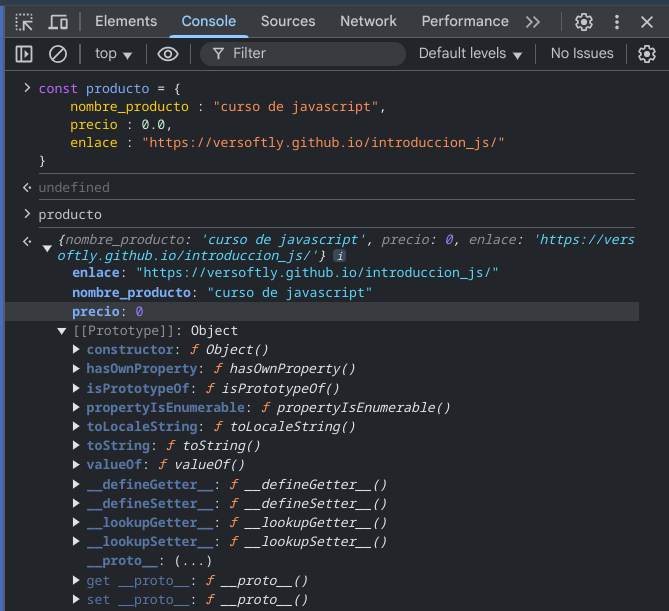Open the three-dot customize DevTools menu
669x611 pixels.
coord(617,22)
